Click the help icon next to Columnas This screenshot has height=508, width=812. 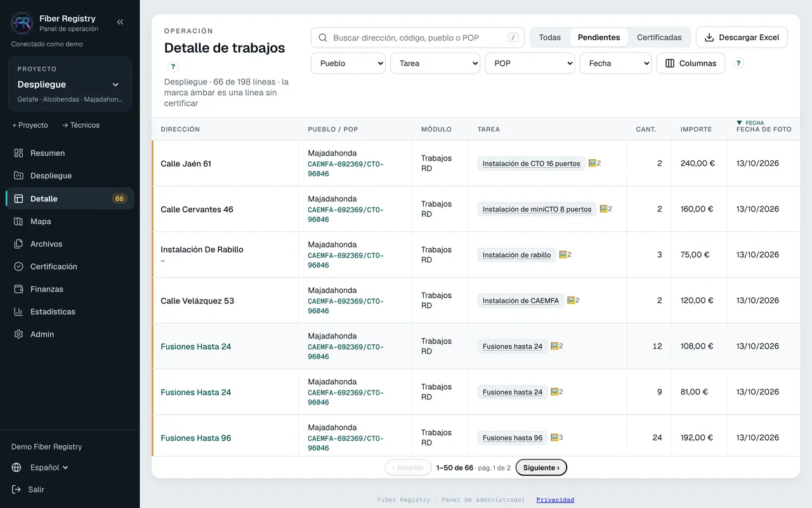(738, 63)
